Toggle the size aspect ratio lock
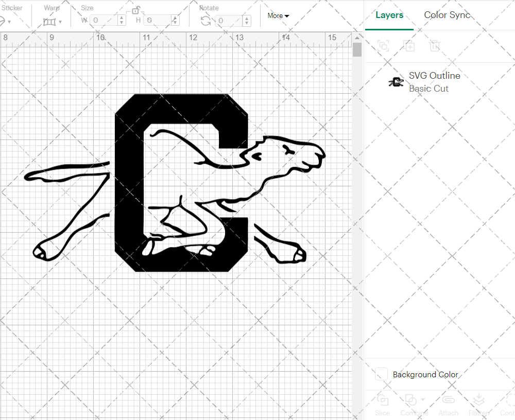 136,11
